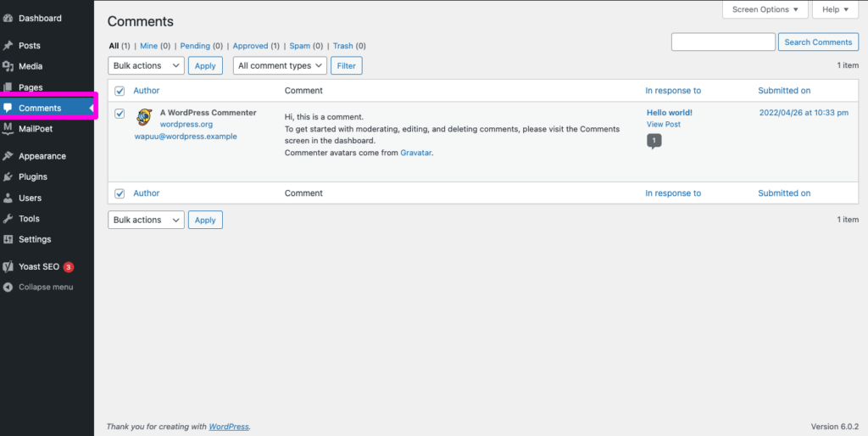Click the top Apply button
The width and height of the screenshot is (868, 436).
click(x=205, y=65)
